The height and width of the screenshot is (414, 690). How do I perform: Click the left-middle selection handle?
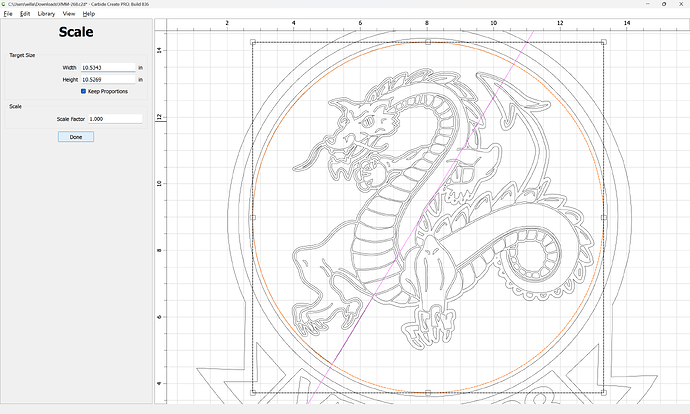click(x=252, y=217)
